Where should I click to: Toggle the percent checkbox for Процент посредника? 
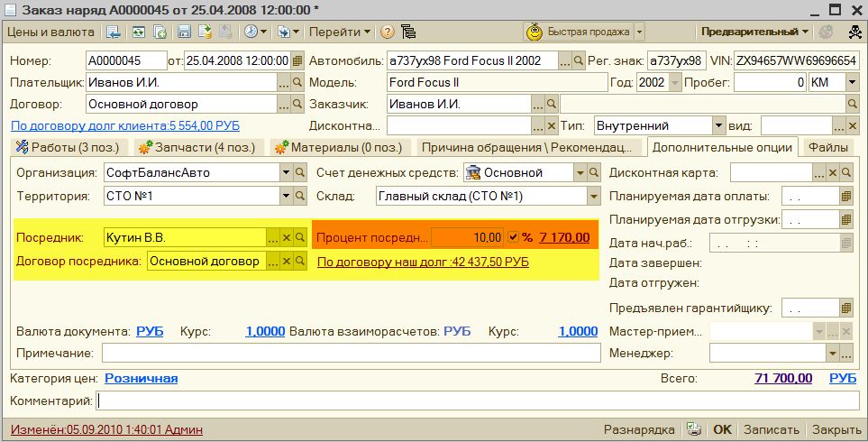point(513,237)
